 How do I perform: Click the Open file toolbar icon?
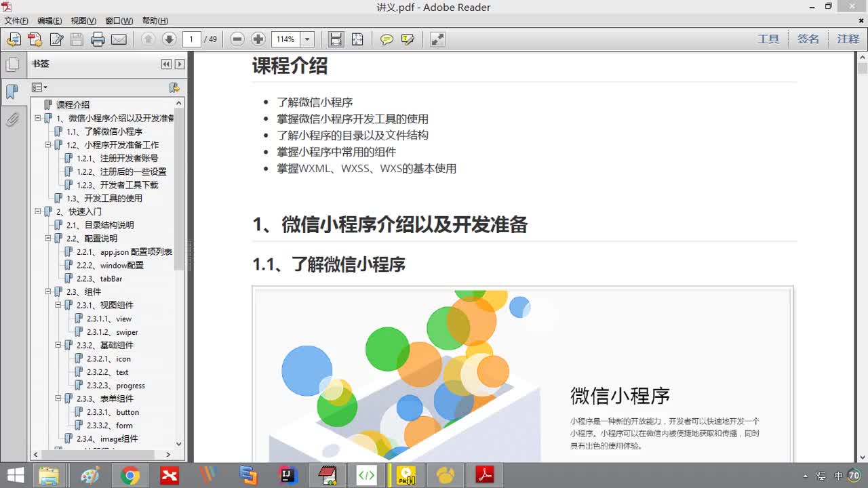[14, 39]
